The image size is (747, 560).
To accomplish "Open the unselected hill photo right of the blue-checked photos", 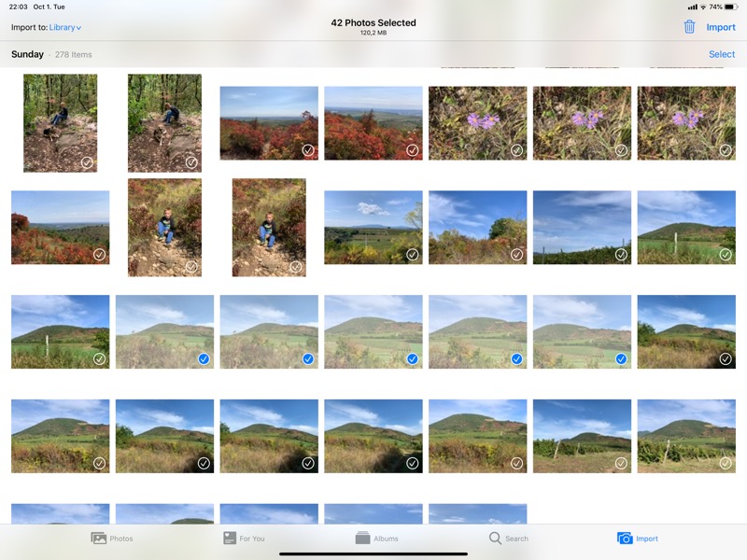I will click(686, 331).
